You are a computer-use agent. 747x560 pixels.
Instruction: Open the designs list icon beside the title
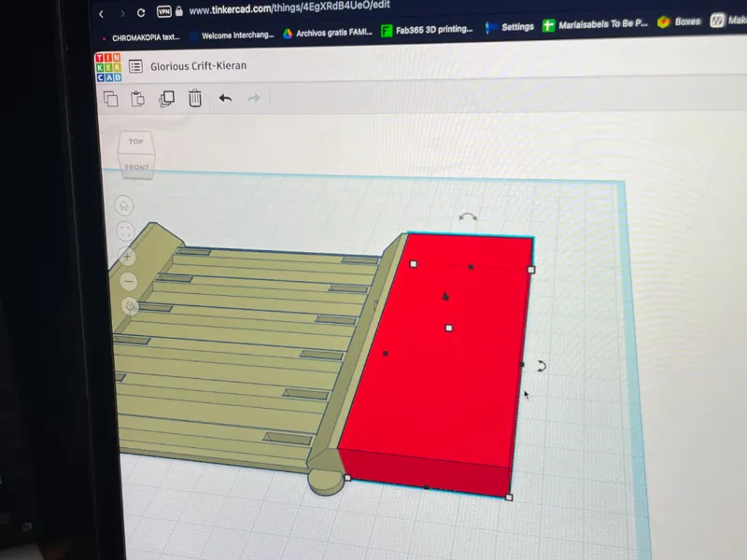(135, 66)
